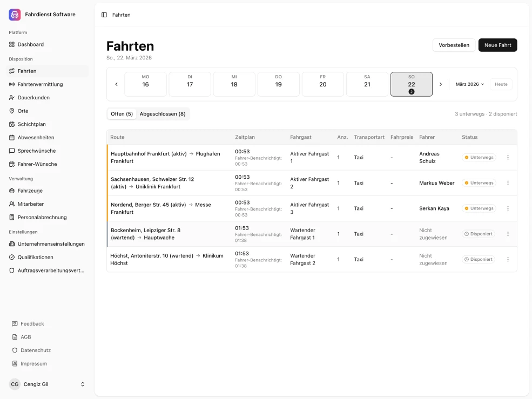Select the Dashboard icon in the sidebar
The width and height of the screenshot is (532, 399).
(x=11, y=44)
